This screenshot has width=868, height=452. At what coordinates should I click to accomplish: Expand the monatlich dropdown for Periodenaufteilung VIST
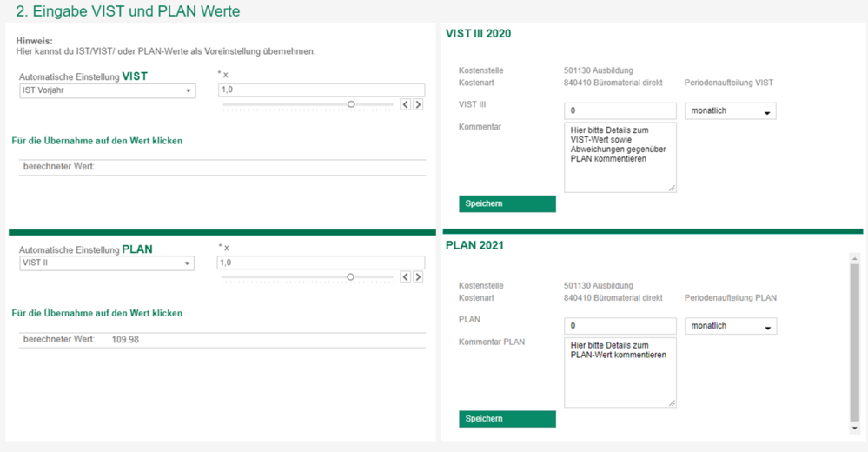pos(730,110)
